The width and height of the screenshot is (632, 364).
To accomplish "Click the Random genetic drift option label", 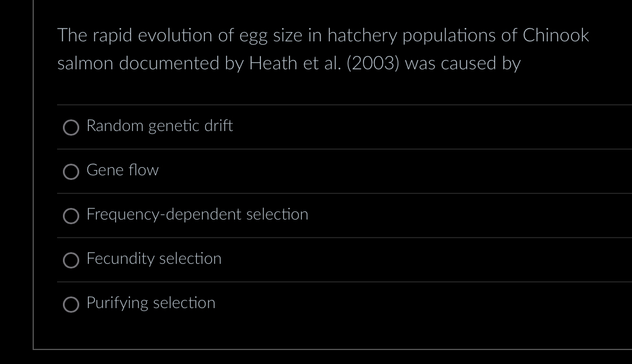I will tap(160, 126).
